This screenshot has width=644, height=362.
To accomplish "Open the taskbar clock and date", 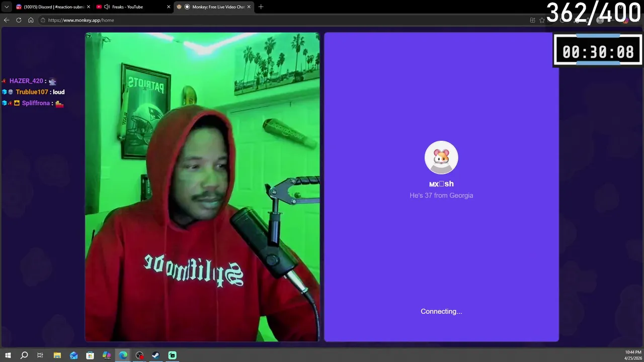I will (x=633, y=355).
